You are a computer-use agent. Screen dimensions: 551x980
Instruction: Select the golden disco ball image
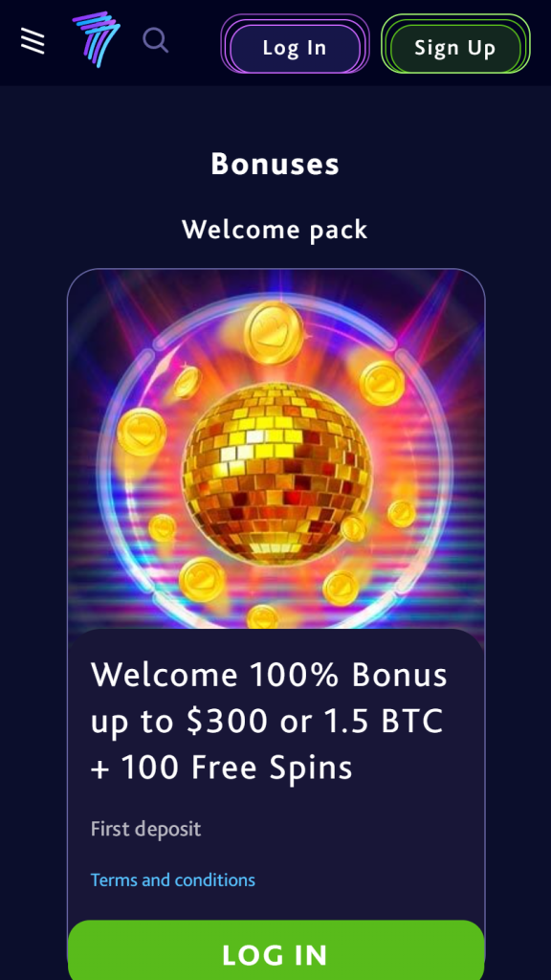[276, 475]
